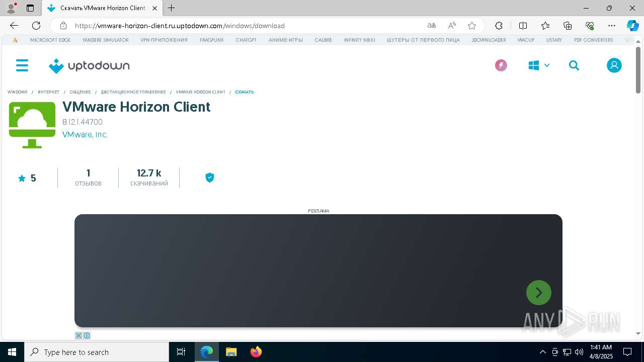
Task: Click the blue security shield badge
Action: [x=210, y=177]
